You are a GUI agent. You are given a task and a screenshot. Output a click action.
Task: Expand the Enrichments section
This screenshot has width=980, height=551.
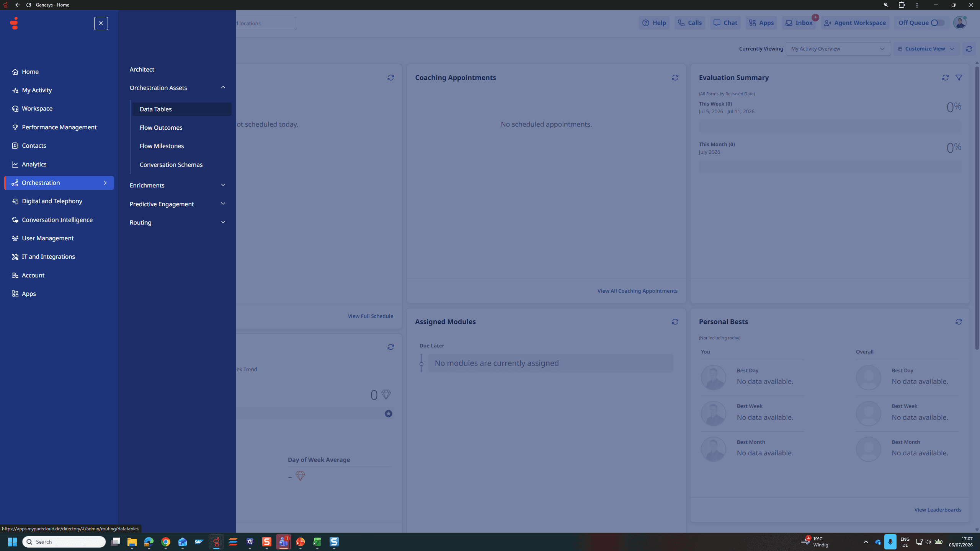pos(178,185)
